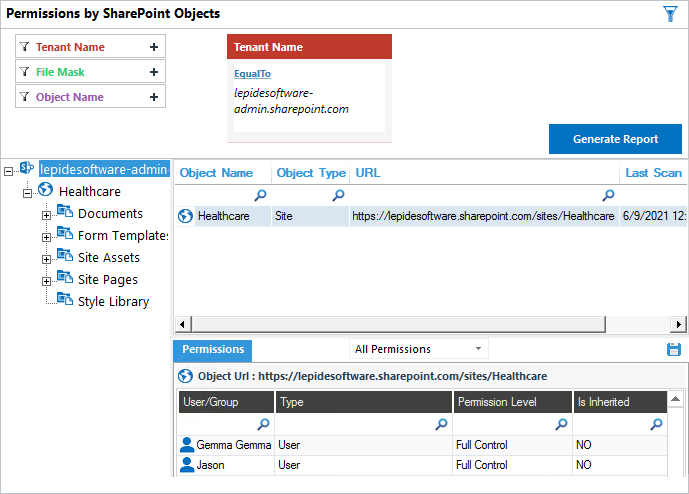The width and height of the screenshot is (689, 494).
Task: Add Object Name filter with plus
Action: pos(154,97)
